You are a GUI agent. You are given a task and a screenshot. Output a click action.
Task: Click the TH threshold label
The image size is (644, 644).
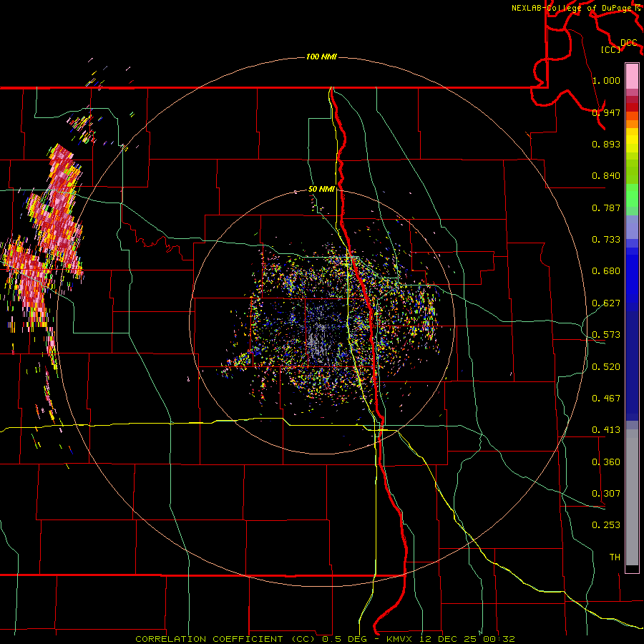(615, 557)
